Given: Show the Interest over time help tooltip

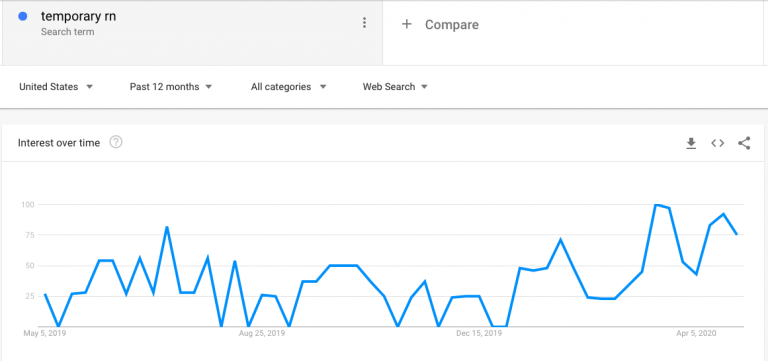Looking at the screenshot, I should click(116, 143).
